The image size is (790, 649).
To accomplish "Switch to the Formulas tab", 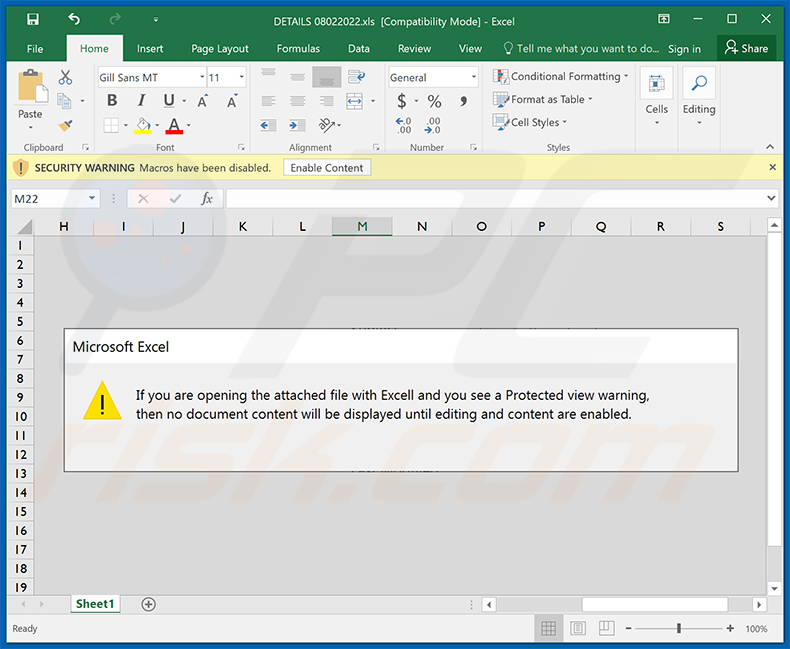I will [x=298, y=49].
